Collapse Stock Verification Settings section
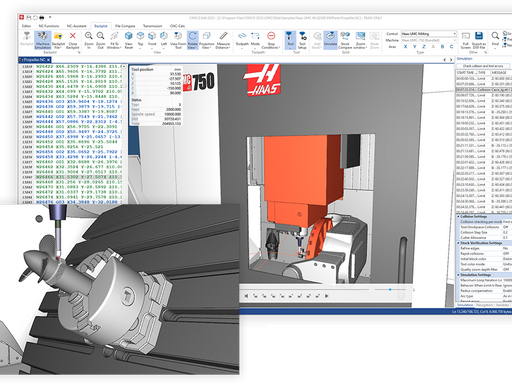The image size is (512, 384). (458, 243)
